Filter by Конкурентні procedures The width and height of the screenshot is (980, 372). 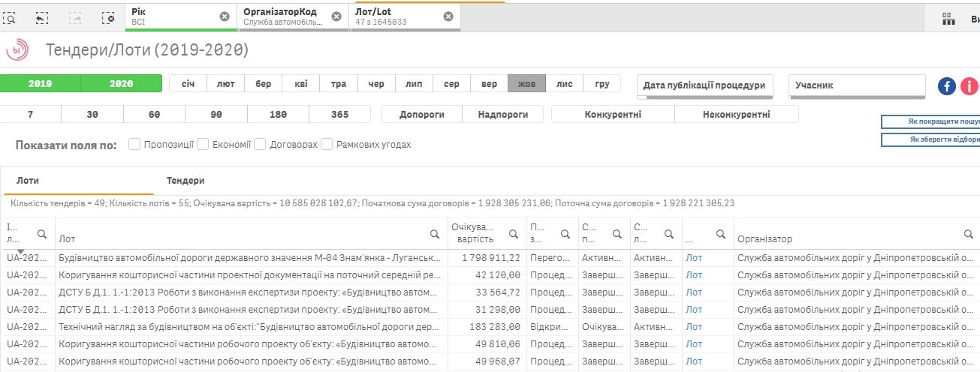(613, 115)
